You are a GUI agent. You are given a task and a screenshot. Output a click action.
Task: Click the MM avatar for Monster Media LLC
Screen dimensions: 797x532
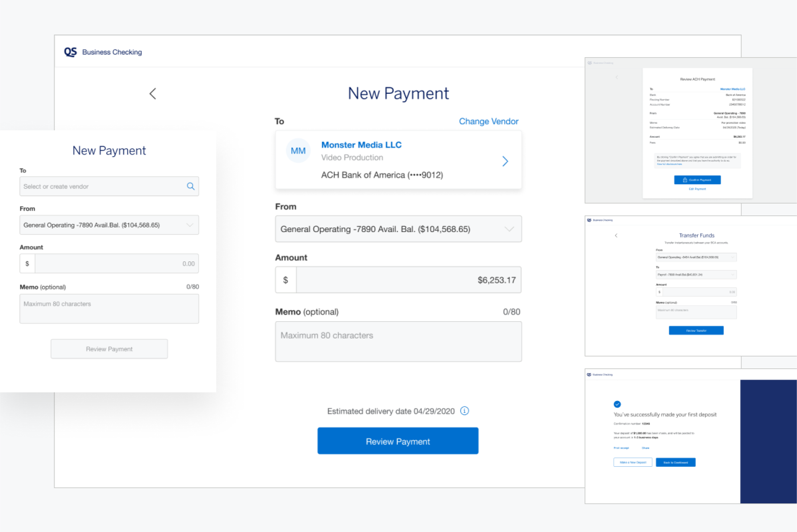click(298, 151)
